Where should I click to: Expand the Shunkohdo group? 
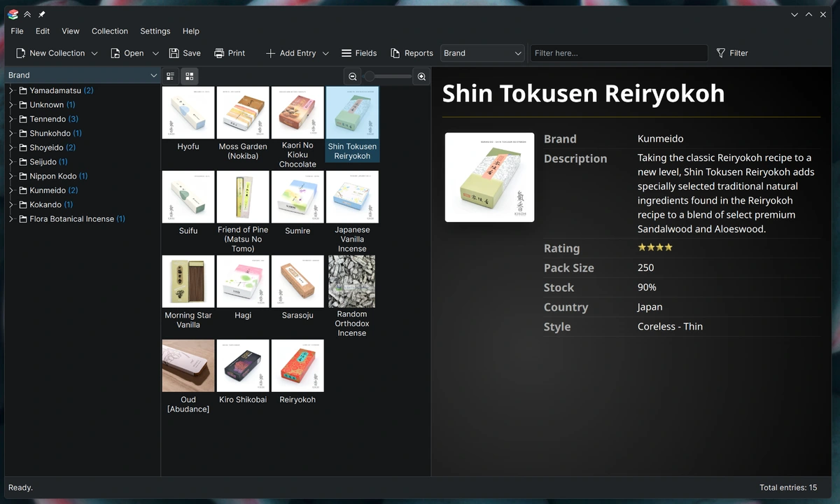11,133
